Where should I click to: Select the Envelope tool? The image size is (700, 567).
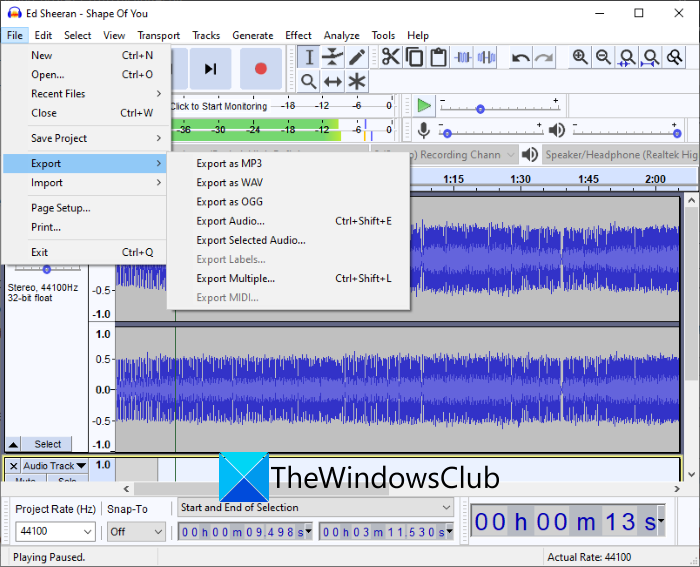coord(333,57)
